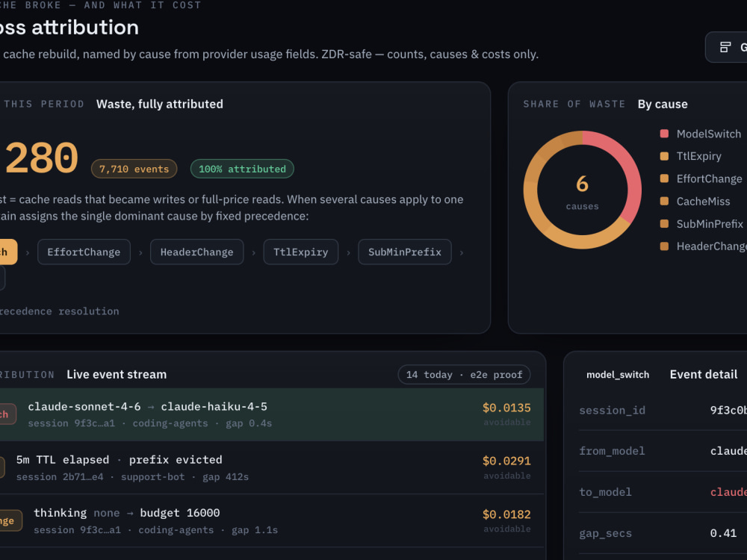Image resolution: width=747 pixels, height=560 pixels.
Task: Select the SubMinPrefix precedence chip
Action: click(x=404, y=252)
